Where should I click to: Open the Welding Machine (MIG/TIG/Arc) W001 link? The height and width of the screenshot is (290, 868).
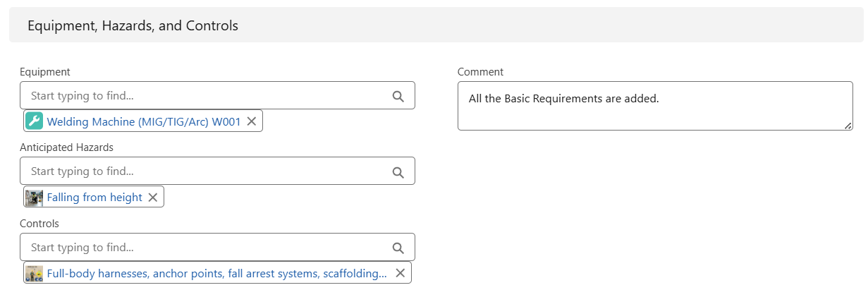click(144, 121)
